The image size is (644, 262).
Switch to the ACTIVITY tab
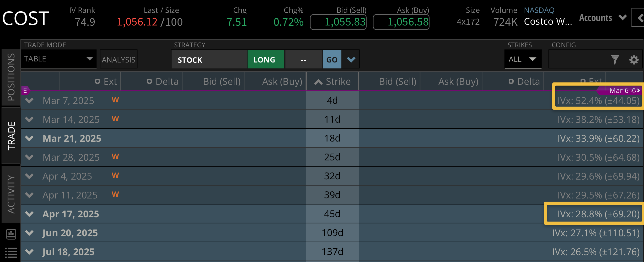(11, 194)
